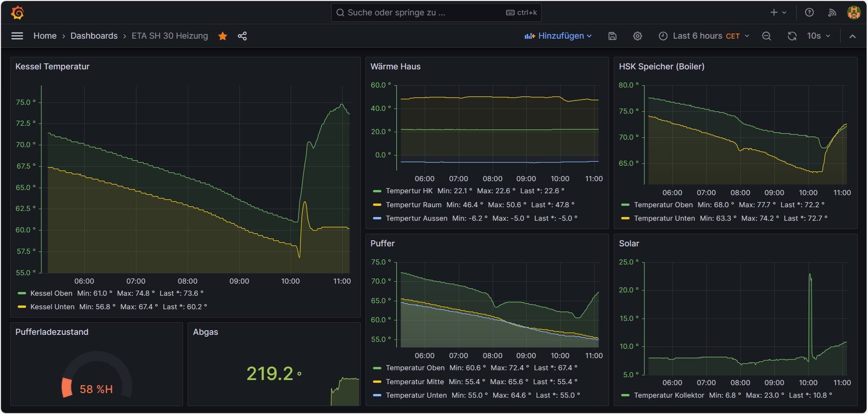Open the help question mark menu
The width and height of the screenshot is (868, 414).
point(809,13)
